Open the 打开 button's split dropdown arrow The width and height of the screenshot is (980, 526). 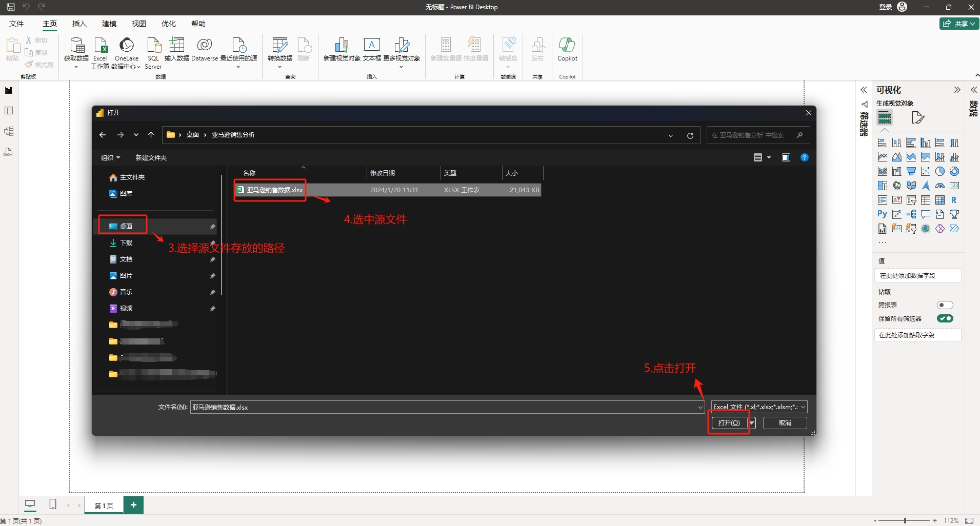pos(752,423)
